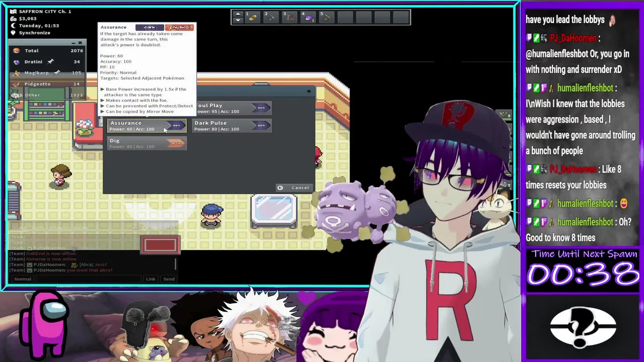Click the physical category tag in tooltip

click(179, 27)
